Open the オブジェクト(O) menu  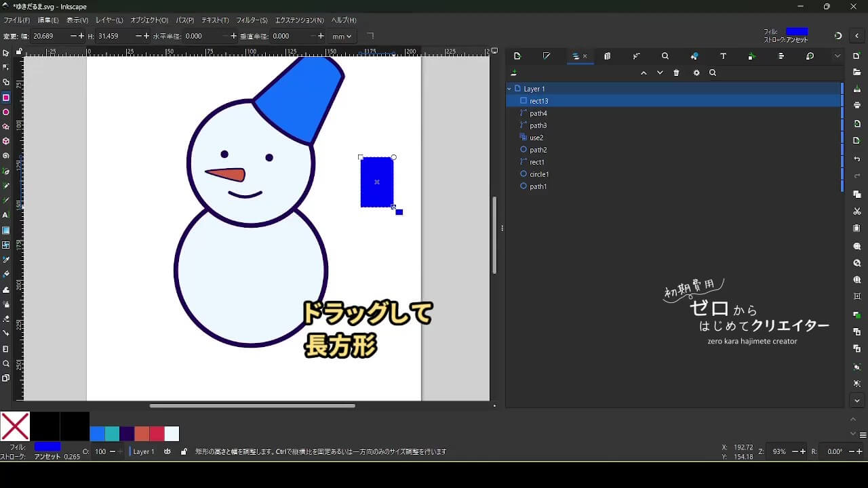tap(149, 20)
